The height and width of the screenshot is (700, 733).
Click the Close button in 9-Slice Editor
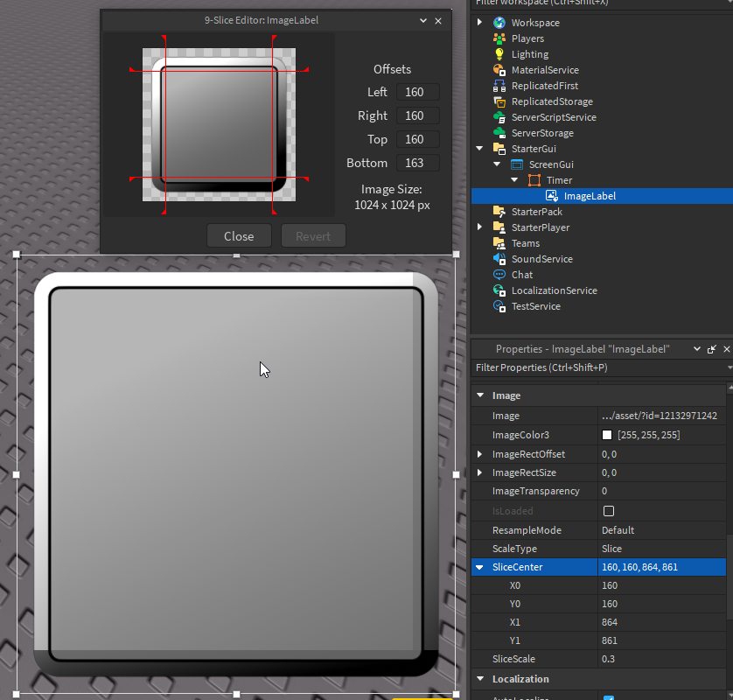(239, 235)
